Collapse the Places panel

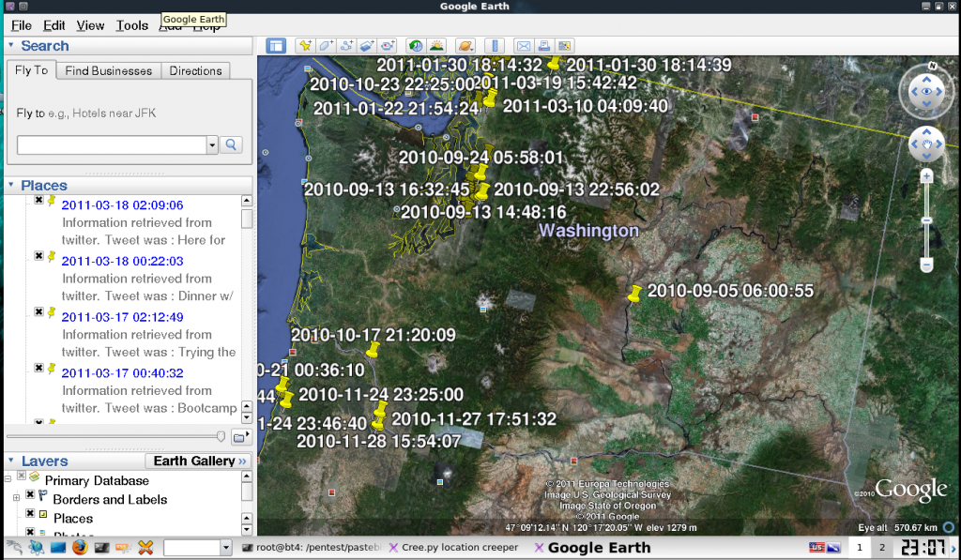11,185
